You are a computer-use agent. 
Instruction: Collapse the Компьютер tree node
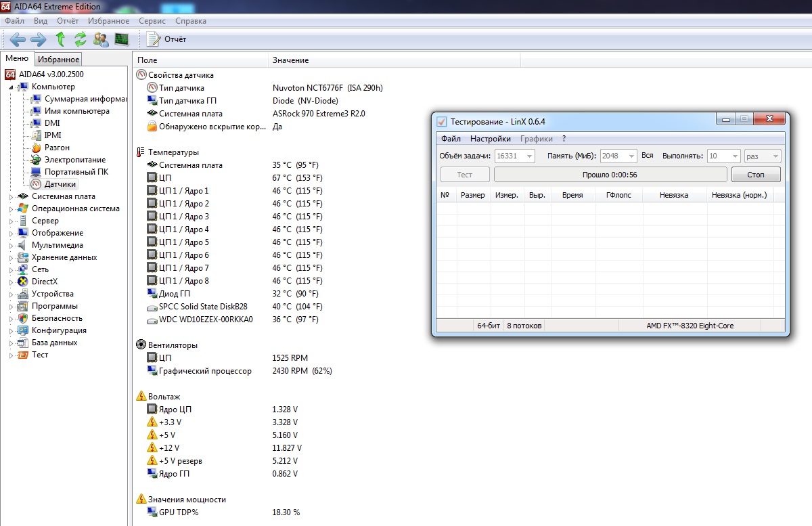(x=12, y=87)
